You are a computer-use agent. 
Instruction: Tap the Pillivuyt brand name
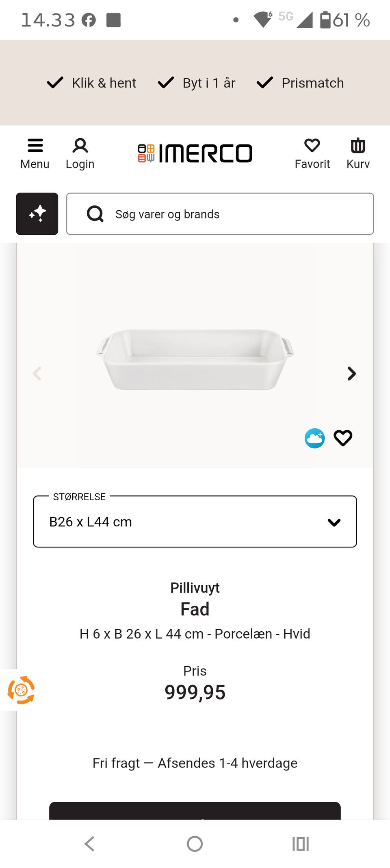click(195, 588)
